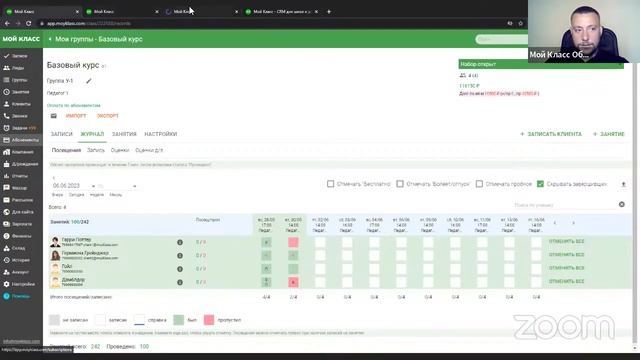Show previous lesson dates with left chevron
This screenshot has height=360, width=640.
[554, 223]
